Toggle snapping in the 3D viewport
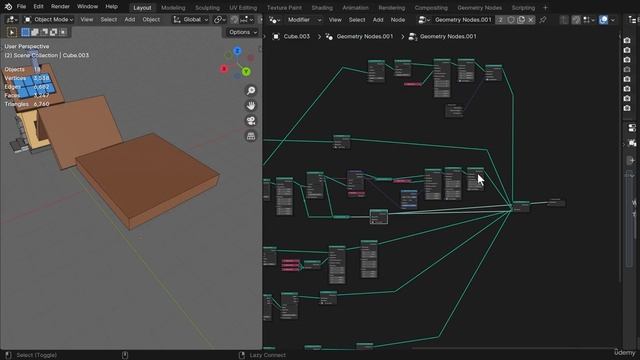This screenshot has width=640, height=360. [x=234, y=20]
